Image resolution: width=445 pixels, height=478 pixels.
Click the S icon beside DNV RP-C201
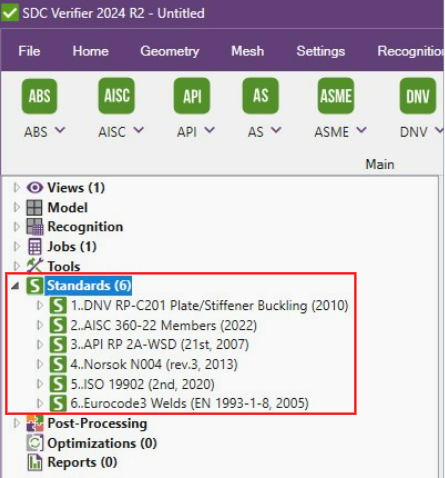58,305
